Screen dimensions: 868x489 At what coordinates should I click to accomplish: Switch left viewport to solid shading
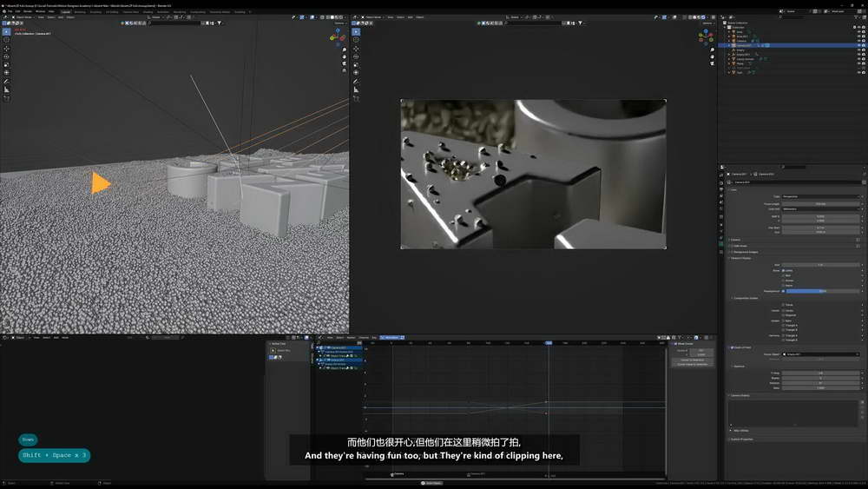(332, 17)
